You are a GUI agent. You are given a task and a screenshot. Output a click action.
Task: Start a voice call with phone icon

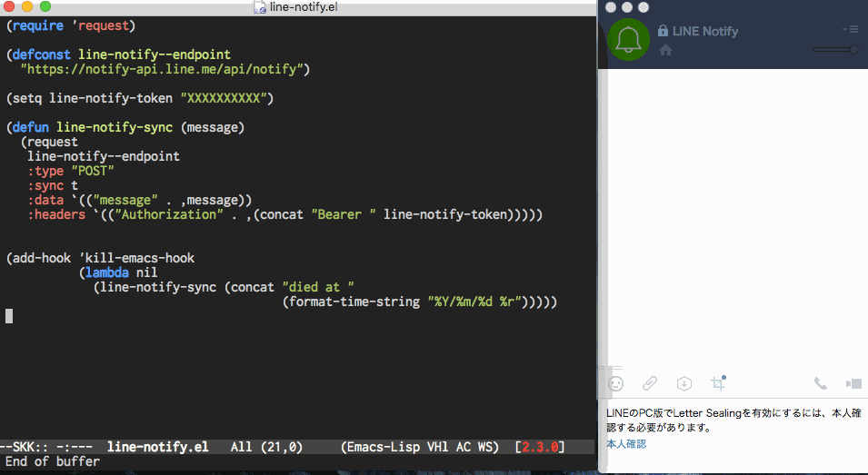[x=821, y=383]
